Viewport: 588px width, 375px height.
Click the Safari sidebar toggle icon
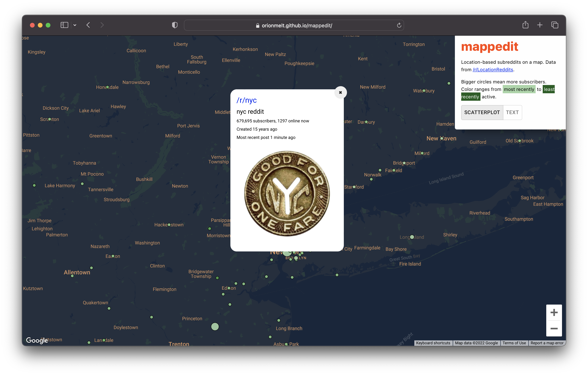(64, 25)
